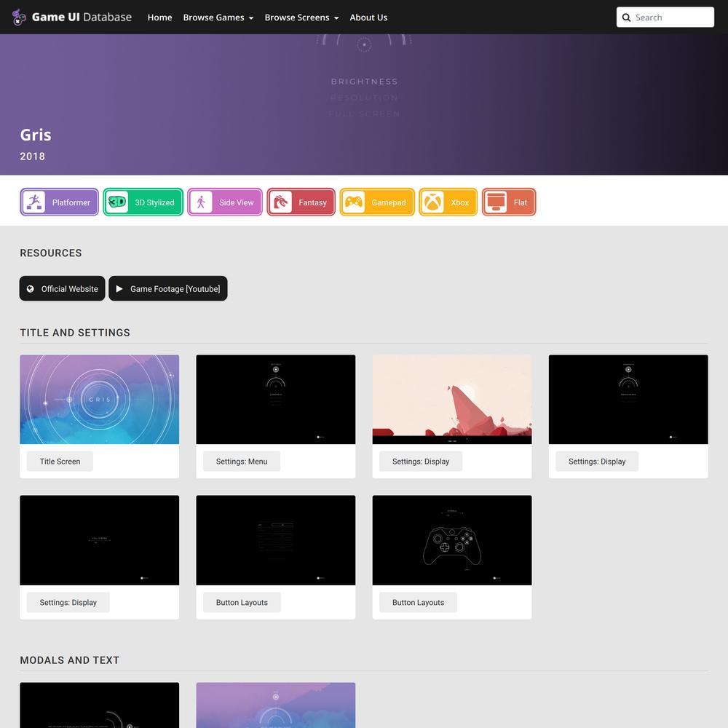This screenshot has width=728, height=728.
Task: Select the Xbox tag label
Action: point(459,202)
